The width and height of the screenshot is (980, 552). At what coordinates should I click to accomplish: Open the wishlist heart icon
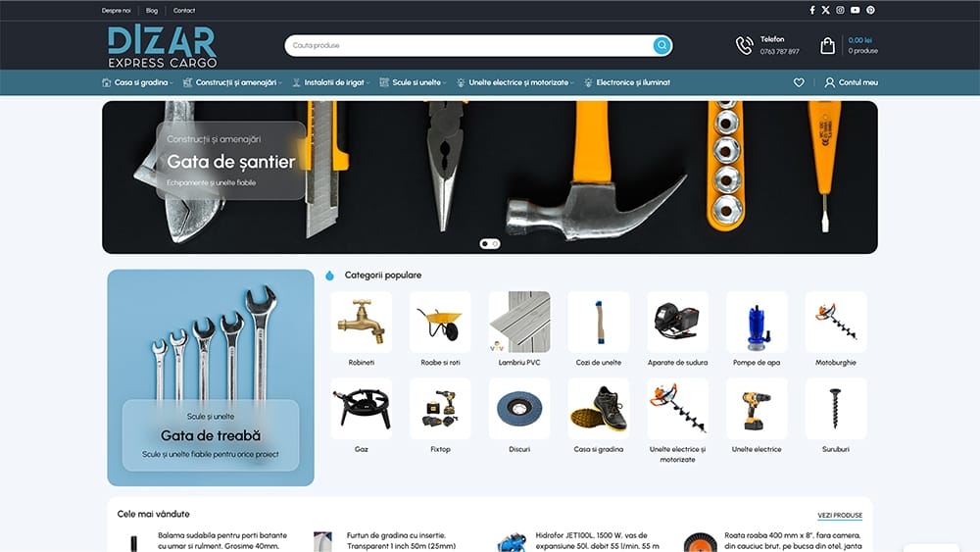(799, 82)
